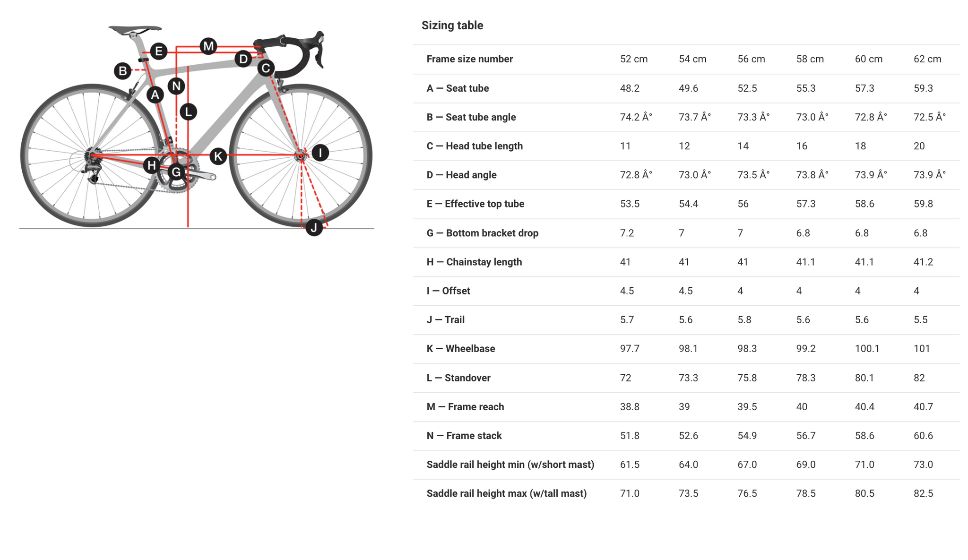Screen dimensions: 968x560
Task: Select the D head angle marker
Action: (x=243, y=59)
